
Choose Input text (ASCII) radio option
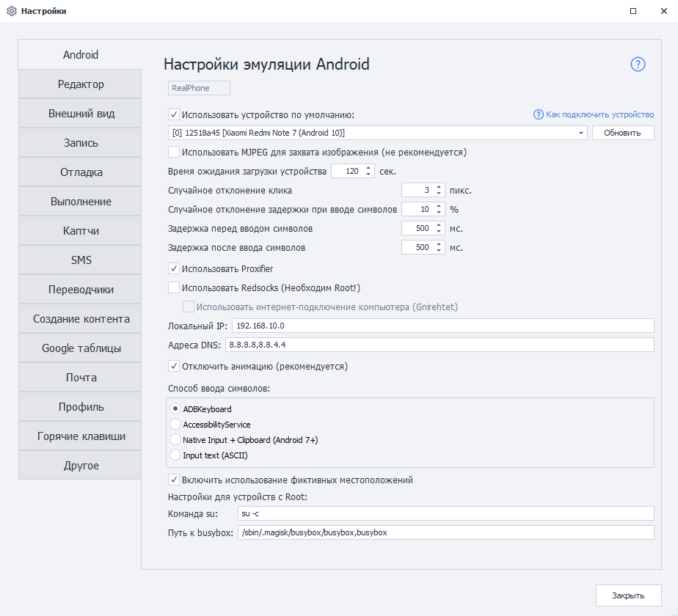tap(175, 455)
